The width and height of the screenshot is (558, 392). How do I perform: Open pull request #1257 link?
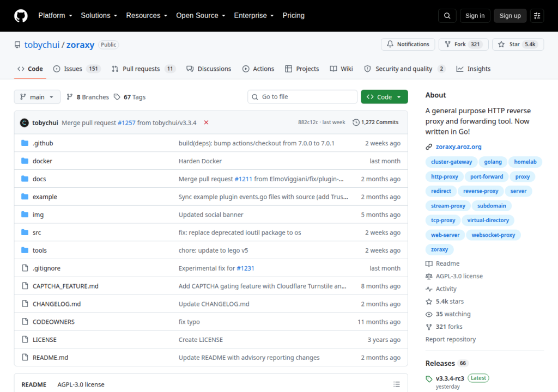pos(126,122)
